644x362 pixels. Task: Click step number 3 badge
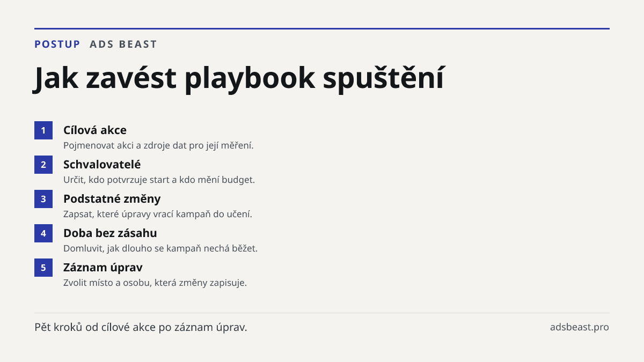(43, 199)
